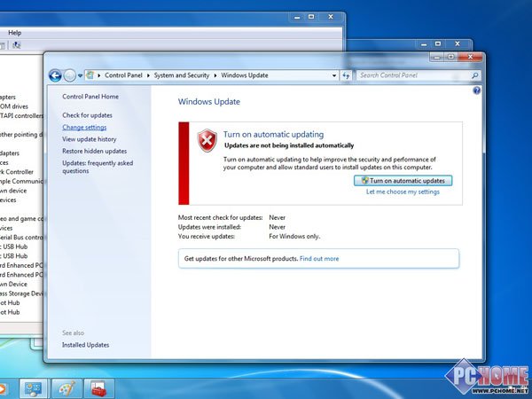The image size is (532, 399).
Task: Select 'ass Storage Dev' entry in Device Manager
Action: tap(21, 293)
